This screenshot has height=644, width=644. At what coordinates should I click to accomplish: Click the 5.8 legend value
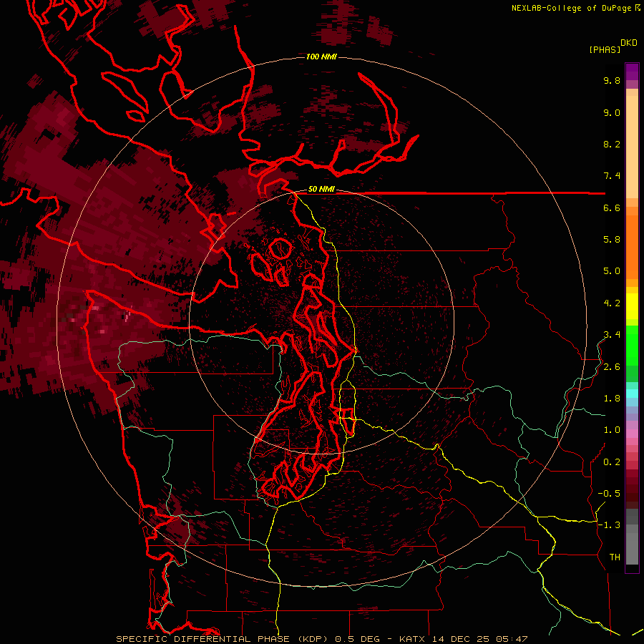tap(612, 240)
